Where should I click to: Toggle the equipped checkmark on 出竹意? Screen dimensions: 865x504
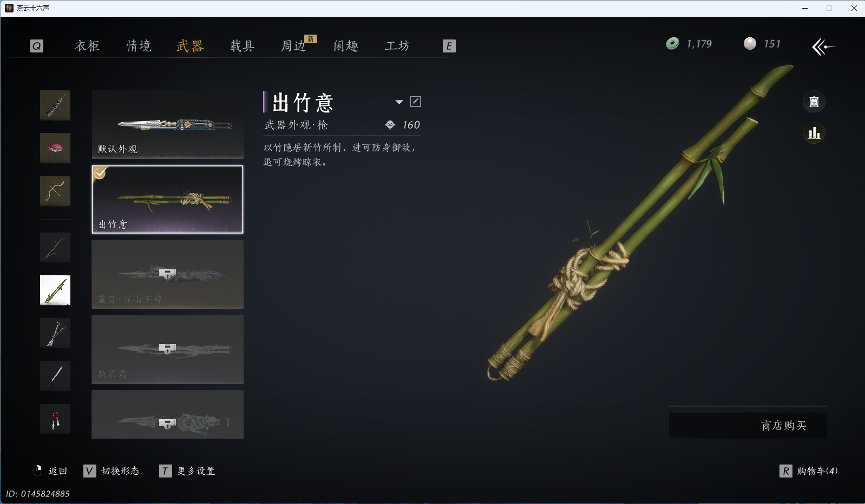(x=100, y=173)
